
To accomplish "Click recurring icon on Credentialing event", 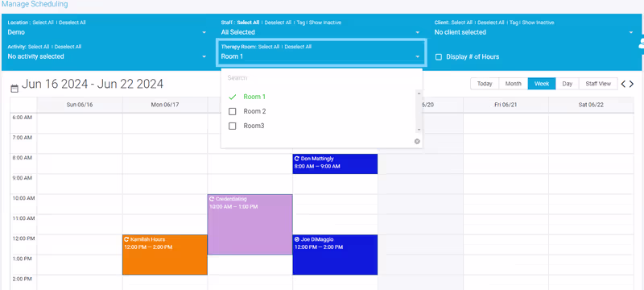I will click(x=212, y=199).
